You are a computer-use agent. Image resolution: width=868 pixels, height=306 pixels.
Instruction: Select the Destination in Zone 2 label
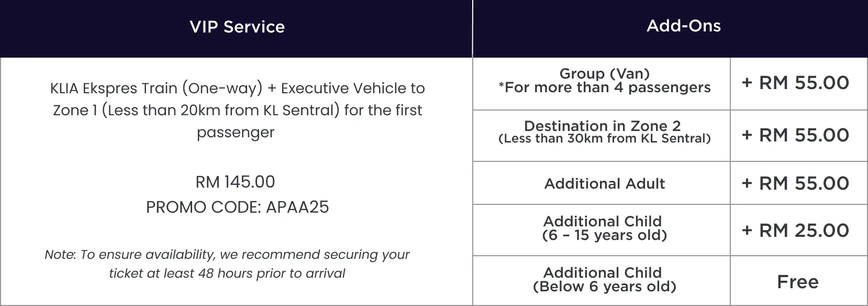tap(602, 126)
